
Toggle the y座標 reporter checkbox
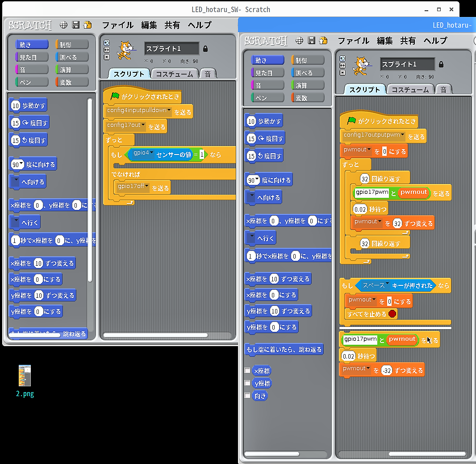(247, 383)
